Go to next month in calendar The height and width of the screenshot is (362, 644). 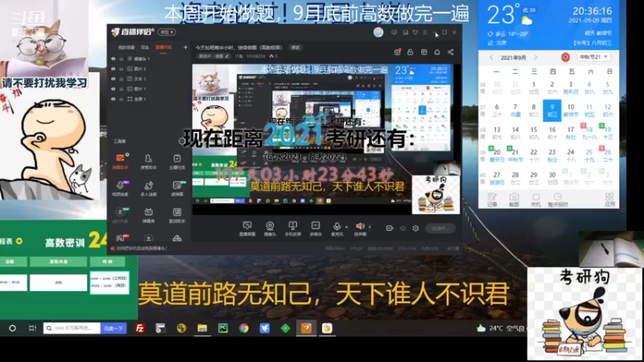point(535,58)
